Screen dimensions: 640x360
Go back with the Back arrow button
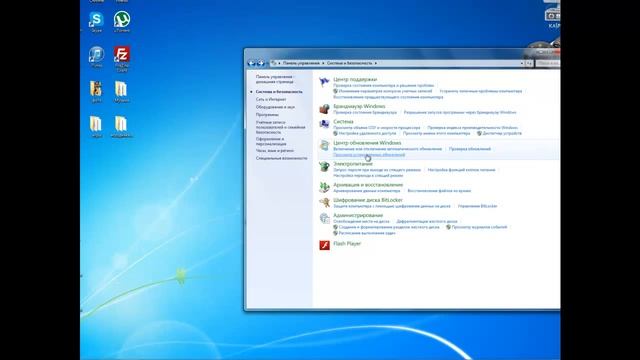tap(251, 63)
